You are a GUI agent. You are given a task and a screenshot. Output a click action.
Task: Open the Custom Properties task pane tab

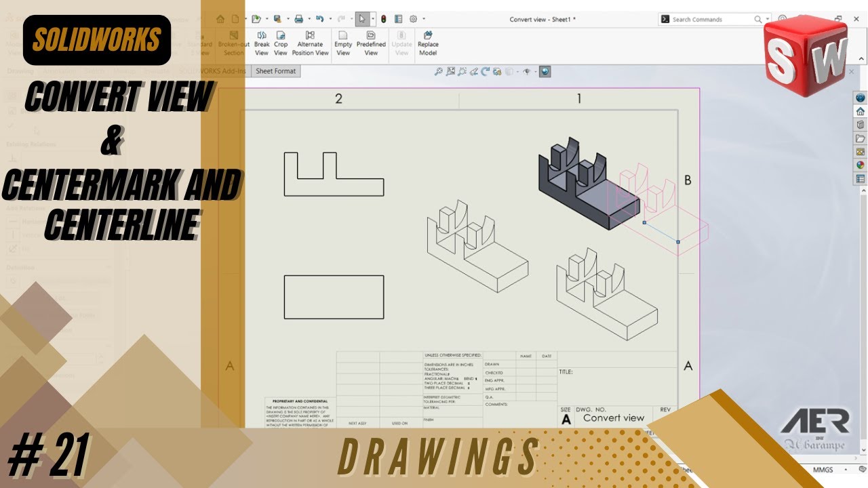point(861,178)
